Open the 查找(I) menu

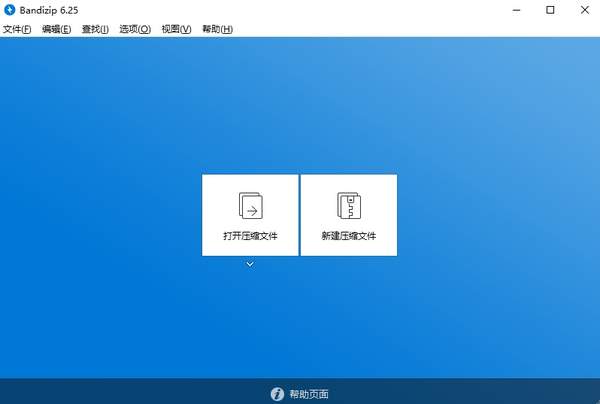point(95,29)
